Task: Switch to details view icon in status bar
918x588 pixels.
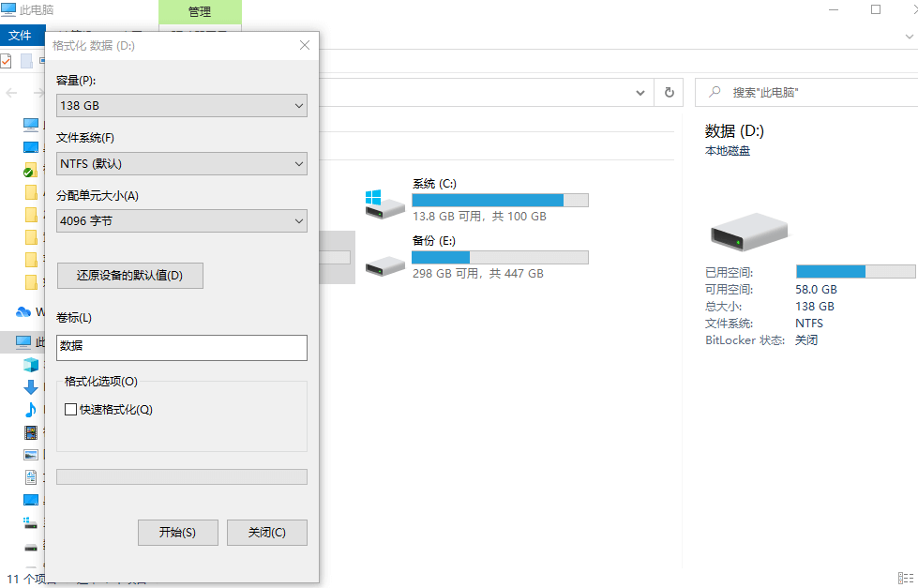Action: [x=905, y=578]
